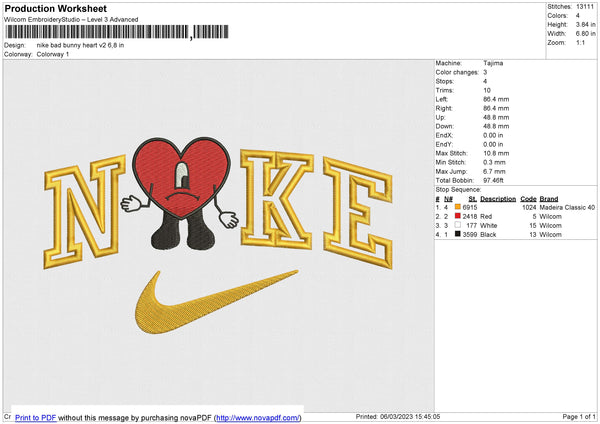
Task: Click 'Madeira Classic 40' brand cell
Action: 567,207
